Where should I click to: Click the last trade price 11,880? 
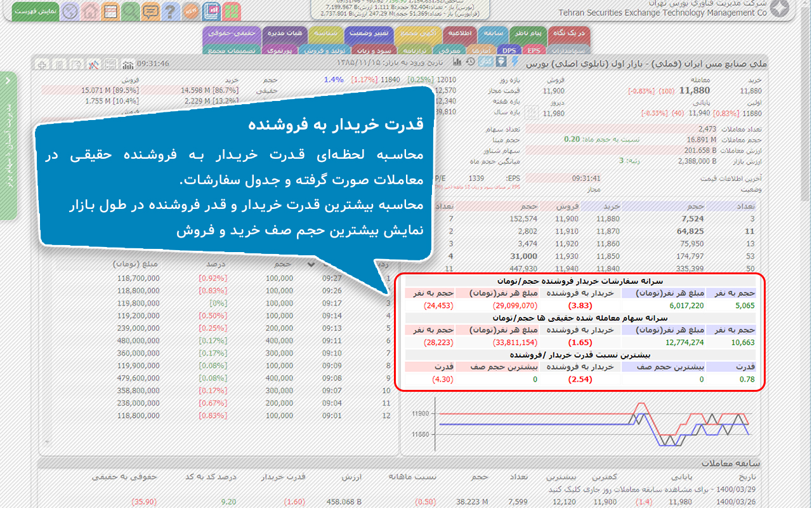(x=695, y=91)
